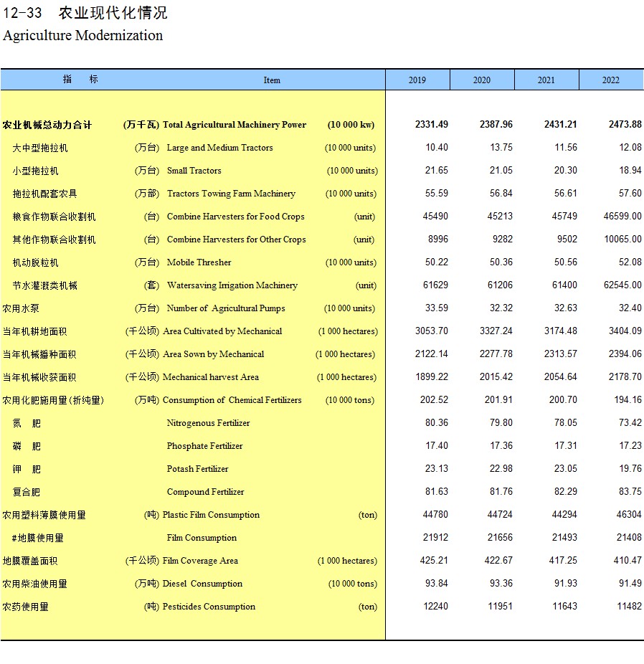
Task: Click value 2331.49 in 2019 column
Action: pyautogui.click(x=432, y=124)
